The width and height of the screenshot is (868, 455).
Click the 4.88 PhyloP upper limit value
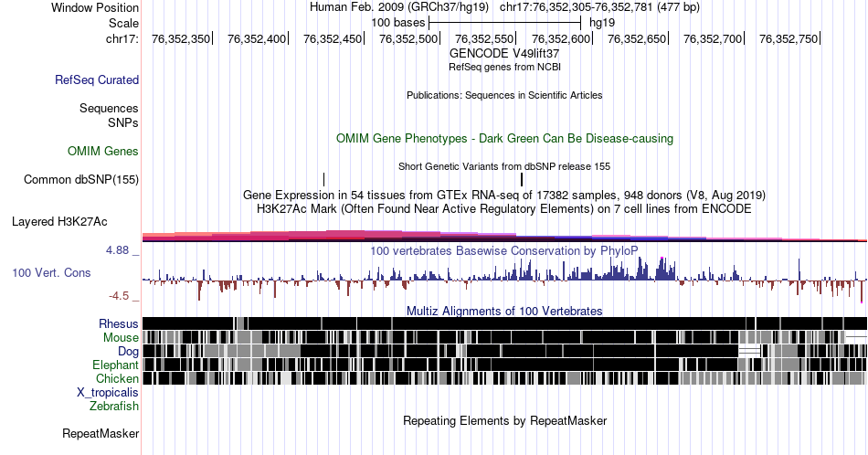point(117,250)
